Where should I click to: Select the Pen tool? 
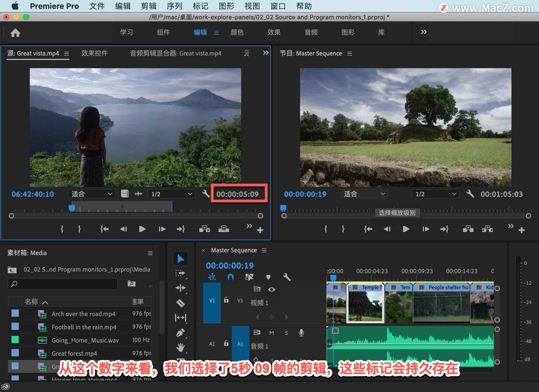180,333
